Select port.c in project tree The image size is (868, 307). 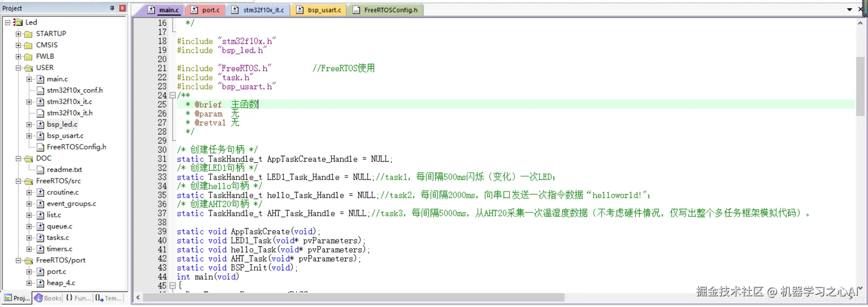[57, 271]
